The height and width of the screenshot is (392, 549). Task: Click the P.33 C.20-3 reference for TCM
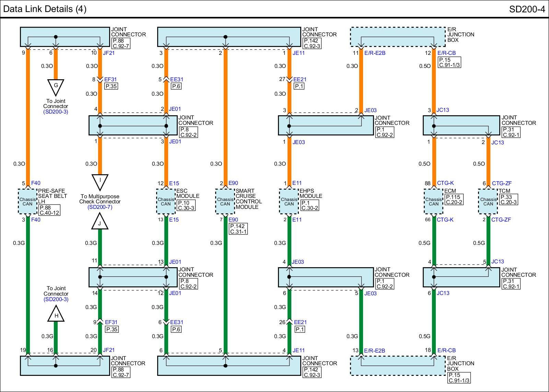[x=508, y=200]
